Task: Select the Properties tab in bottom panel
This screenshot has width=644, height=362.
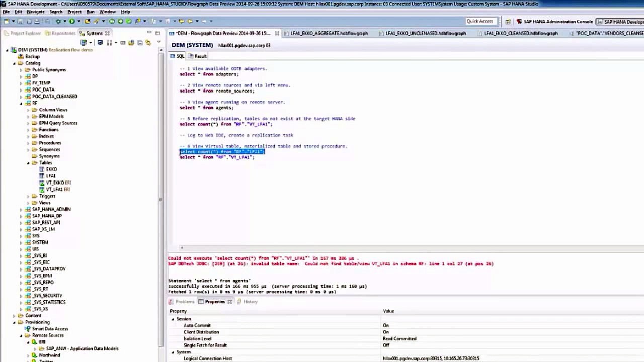Action: [215, 302]
